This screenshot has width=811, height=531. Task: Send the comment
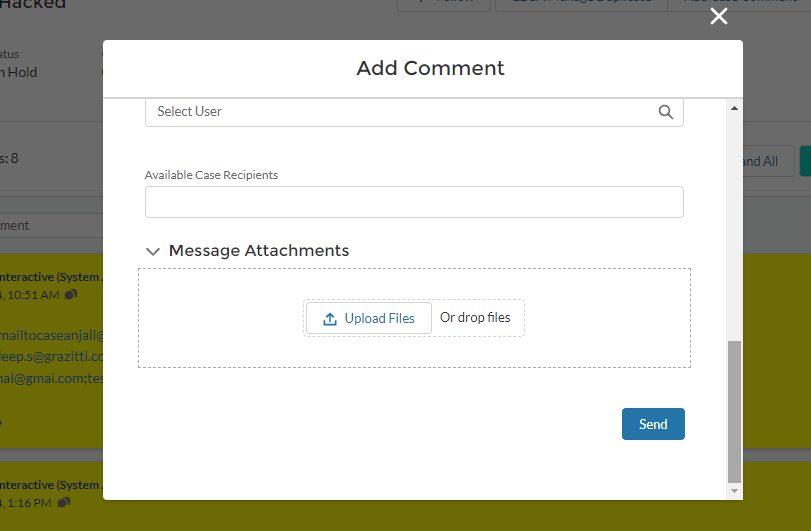tap(653, 424)
